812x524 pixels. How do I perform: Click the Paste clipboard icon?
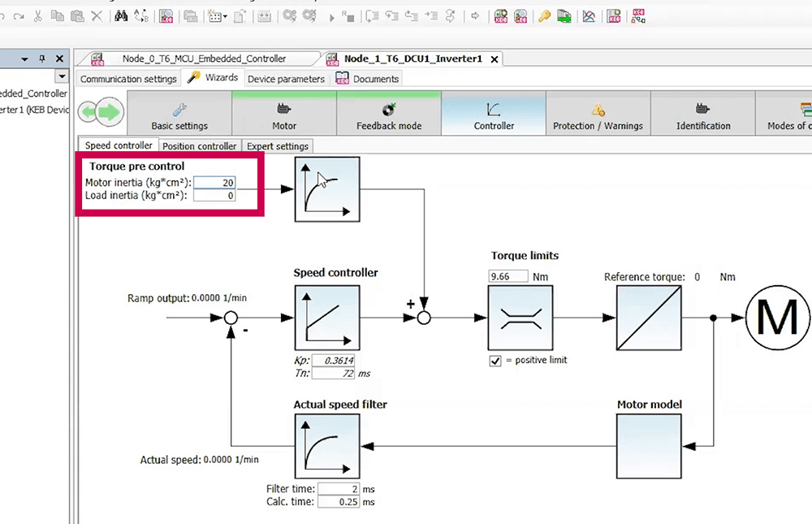tap(77, 16)
